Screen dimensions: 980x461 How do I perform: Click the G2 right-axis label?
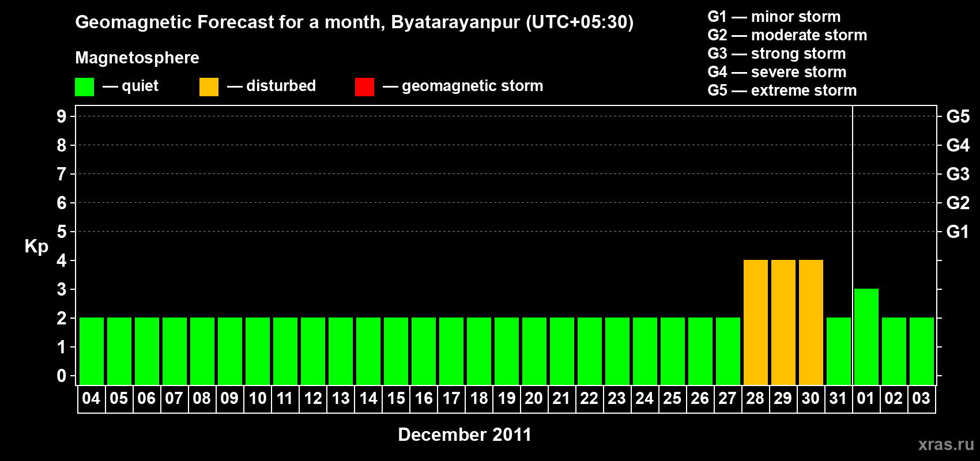click(x=958, y=203)
